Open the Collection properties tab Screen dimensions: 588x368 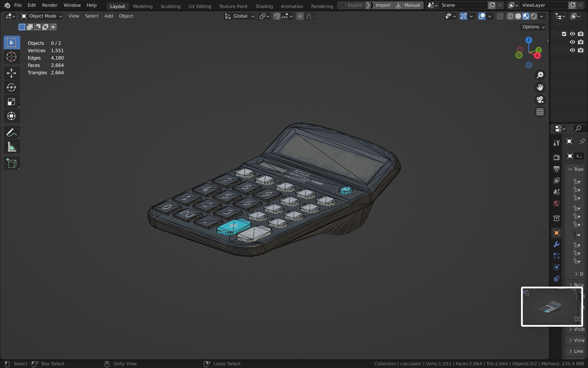(x=556, y=218)
